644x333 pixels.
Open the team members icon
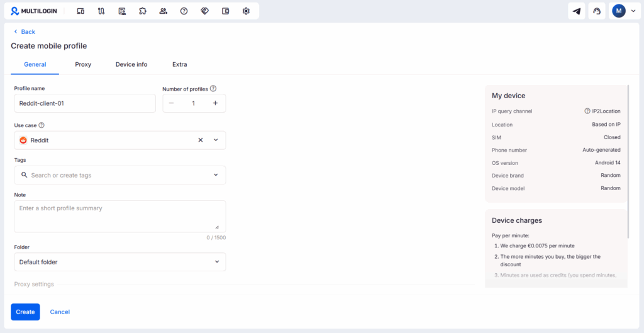(163, 11)
